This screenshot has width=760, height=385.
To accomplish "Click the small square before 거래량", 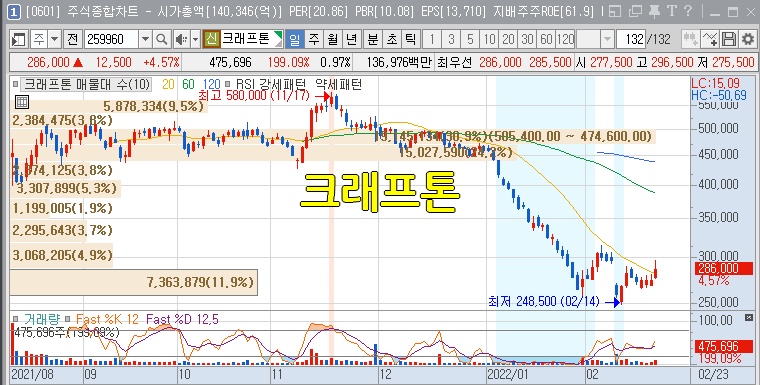I will coord(16,319).
